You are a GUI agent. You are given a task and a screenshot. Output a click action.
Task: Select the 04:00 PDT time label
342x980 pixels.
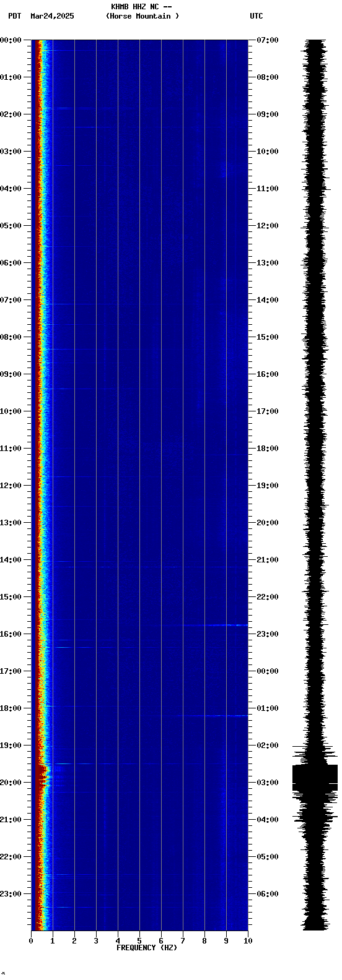(x=11, y=189)
